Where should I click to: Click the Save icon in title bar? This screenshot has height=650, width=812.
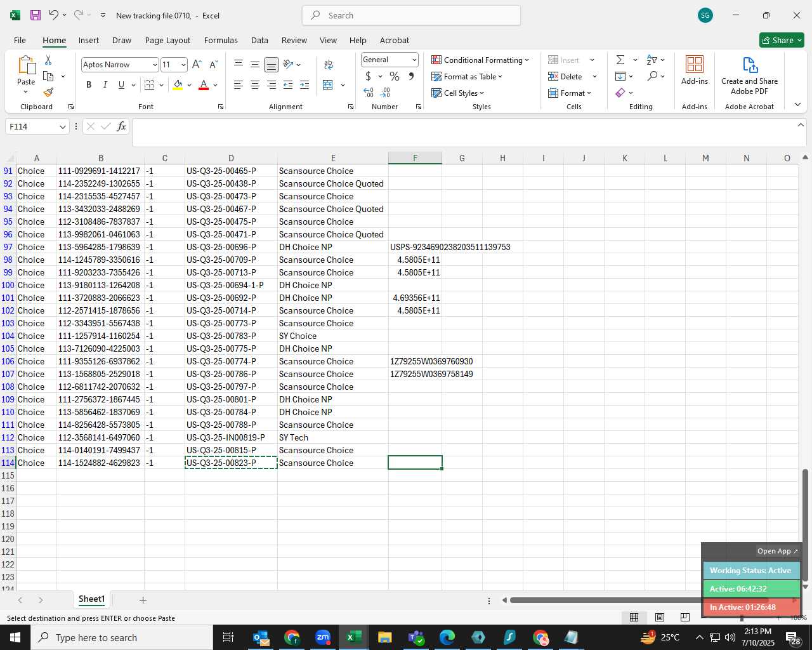coord(36,15)
